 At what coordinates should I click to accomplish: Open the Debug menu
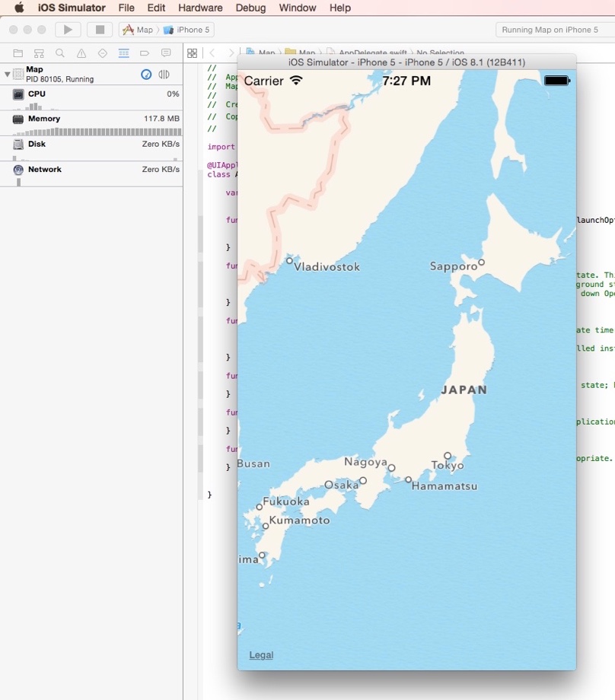click(250, 8)
